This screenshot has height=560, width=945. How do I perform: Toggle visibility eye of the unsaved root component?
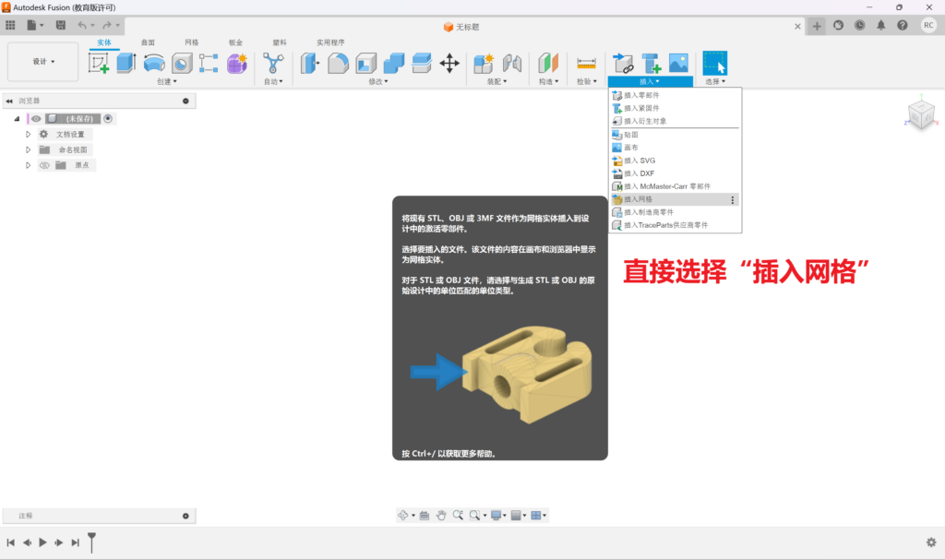36,119
